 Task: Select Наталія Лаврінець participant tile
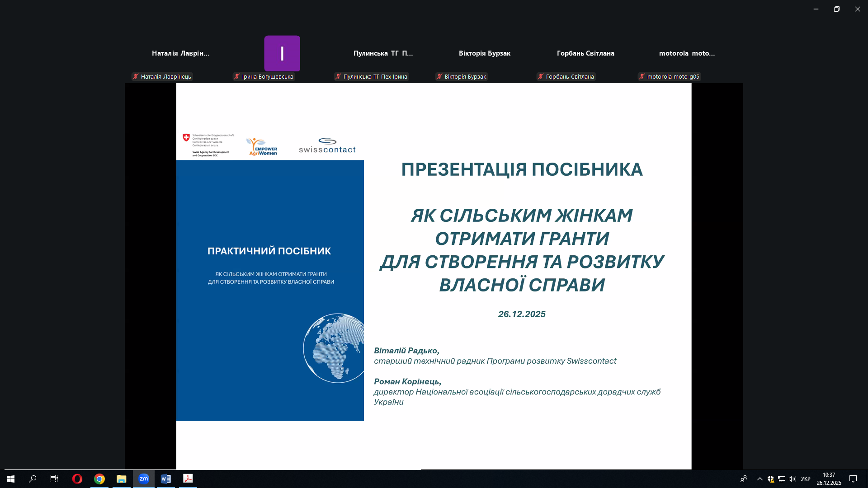point(180,53)
